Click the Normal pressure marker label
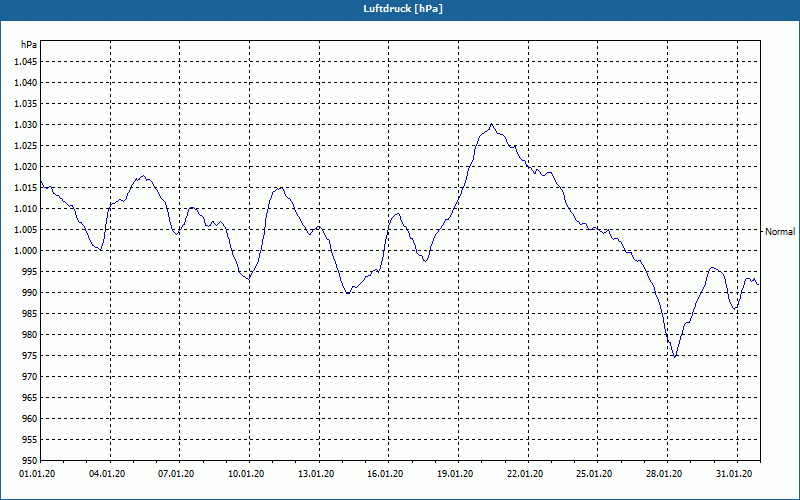The image size is (800, 500). coord(780,232)
